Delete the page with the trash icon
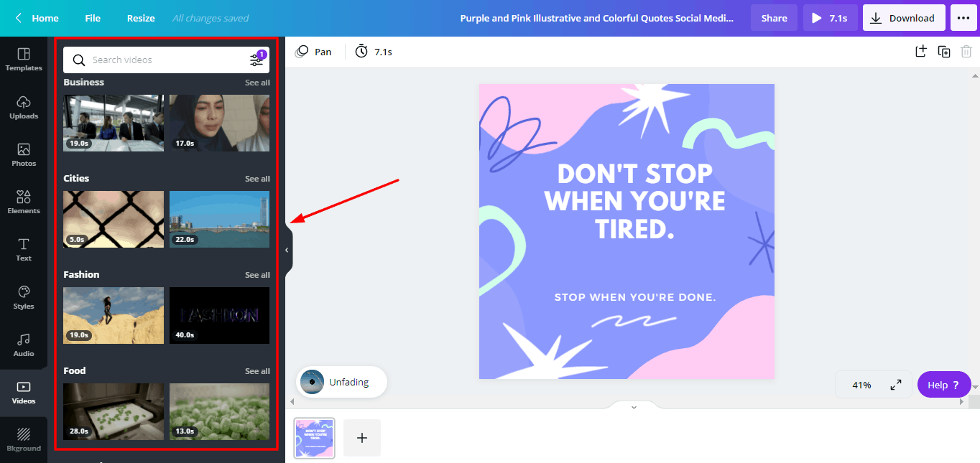Screen dimensions: 980x463 967,51
